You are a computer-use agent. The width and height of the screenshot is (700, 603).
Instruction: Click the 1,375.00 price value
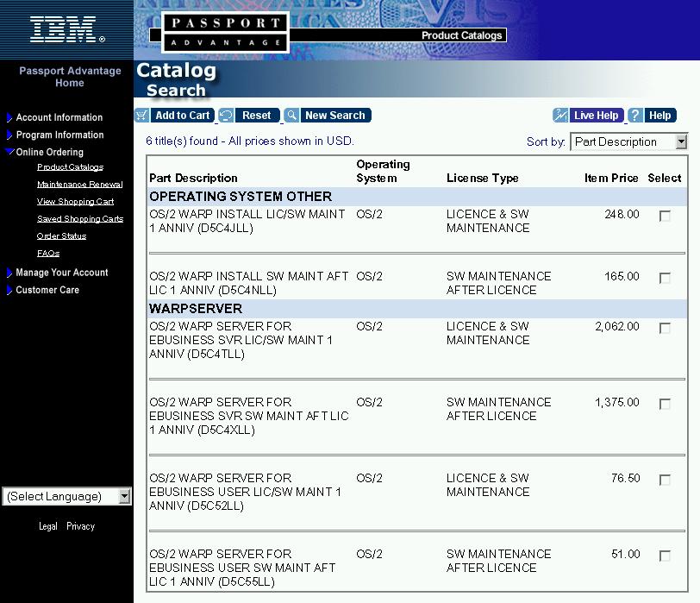pos(617,403)
